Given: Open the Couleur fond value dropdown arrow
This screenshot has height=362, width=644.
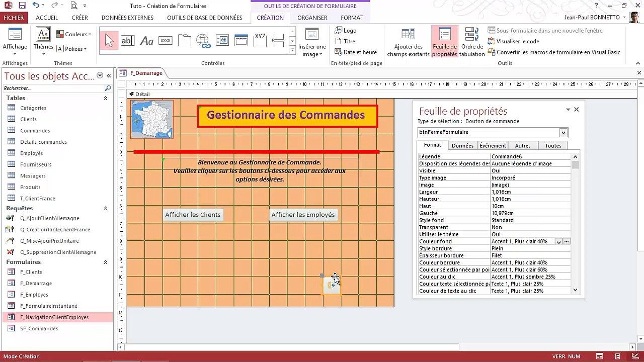Looking at the screenshot, I should tap(558, 242).
